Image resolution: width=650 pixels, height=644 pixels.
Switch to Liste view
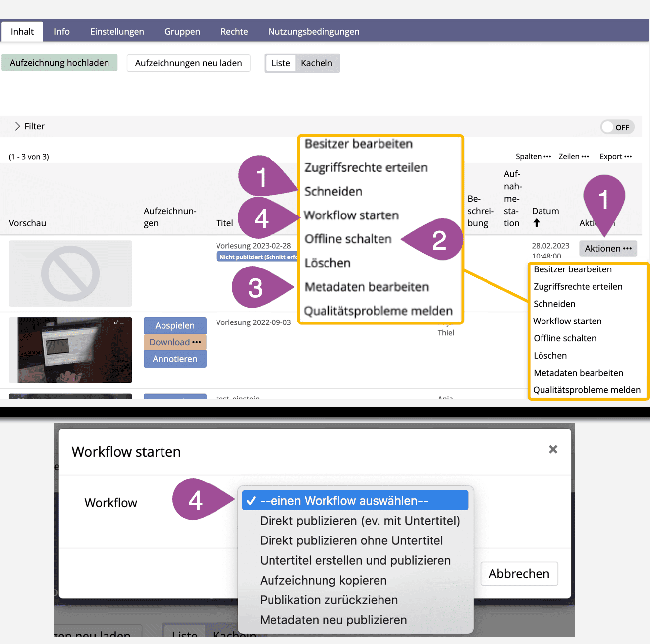tap(281, 63)
